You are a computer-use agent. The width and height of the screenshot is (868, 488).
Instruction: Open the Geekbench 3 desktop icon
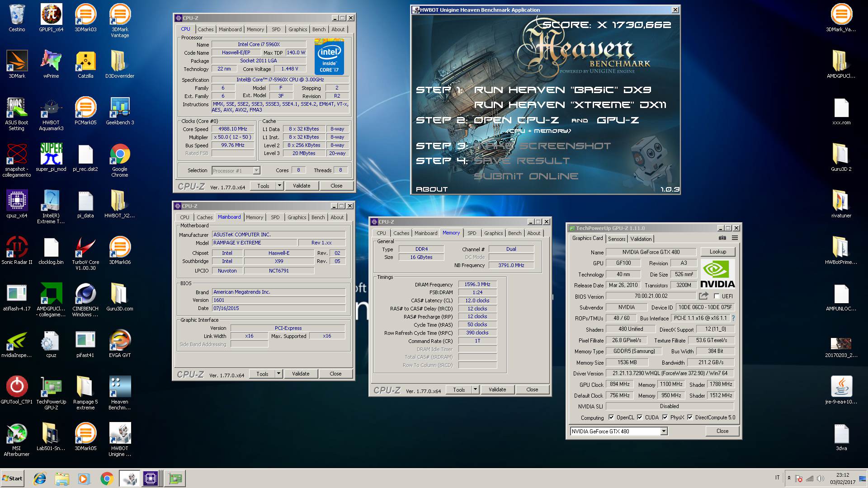(x=120, y=111)
